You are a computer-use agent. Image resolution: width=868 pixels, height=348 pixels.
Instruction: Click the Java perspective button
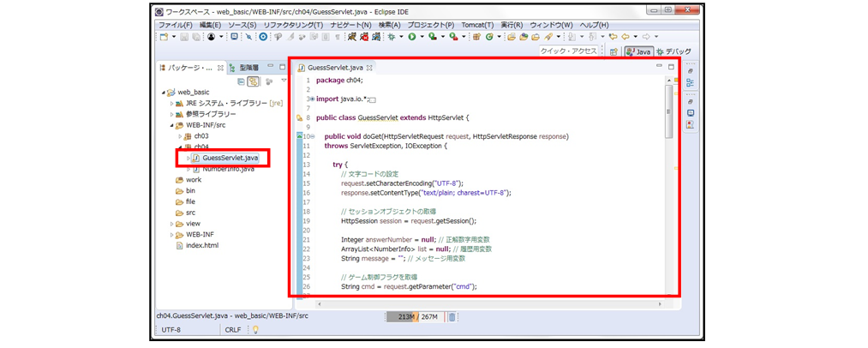click(639, 52)
